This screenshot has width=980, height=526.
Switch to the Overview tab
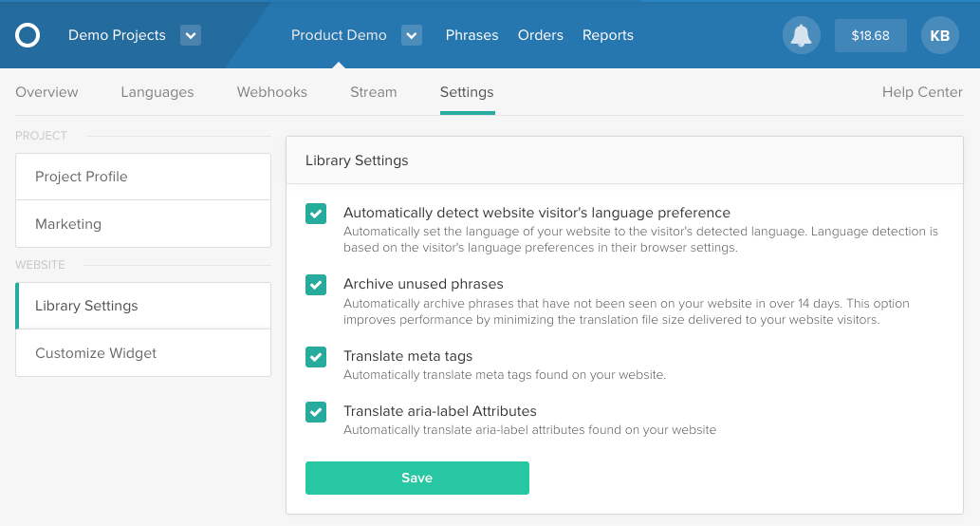tap(46, 92)
